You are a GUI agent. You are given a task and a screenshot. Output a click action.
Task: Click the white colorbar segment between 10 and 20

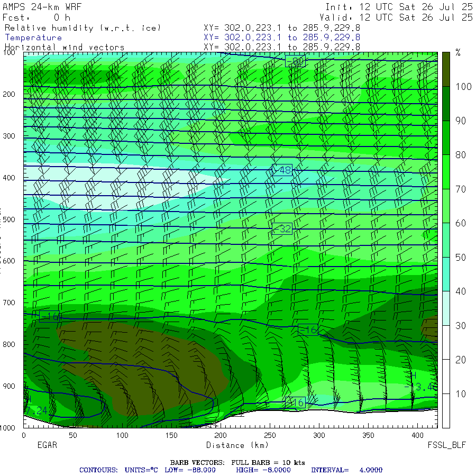(x=446, y=377)
